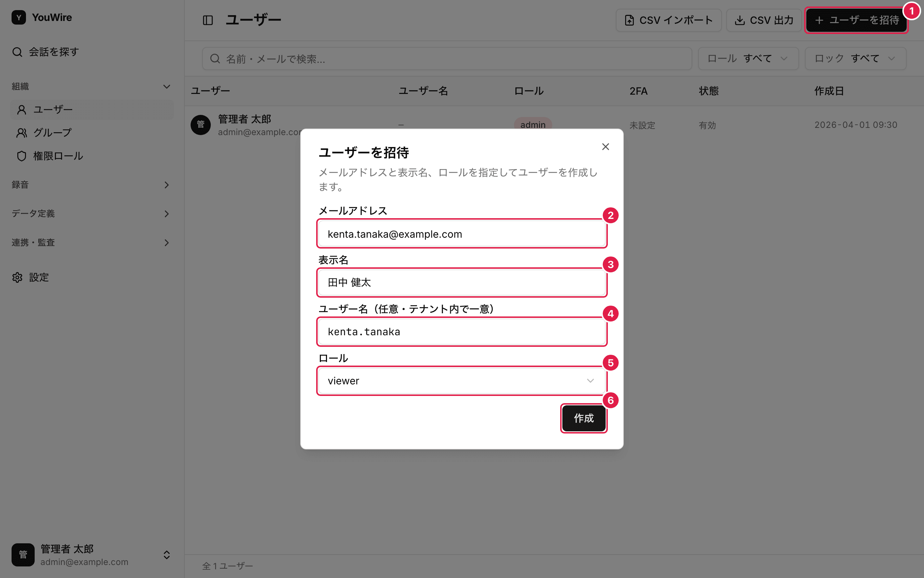This screenshot has width=924, height=578.
Task: Expand the データ定義 section
Action: [92, 213]
